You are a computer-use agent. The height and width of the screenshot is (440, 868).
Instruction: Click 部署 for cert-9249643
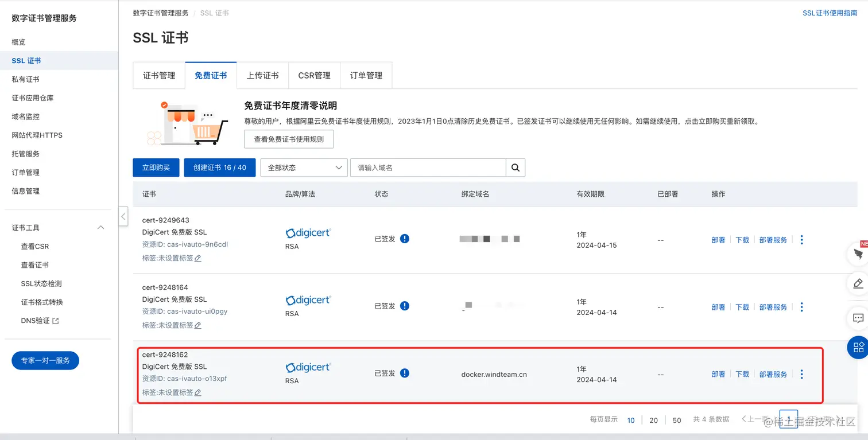pos(718,240)
